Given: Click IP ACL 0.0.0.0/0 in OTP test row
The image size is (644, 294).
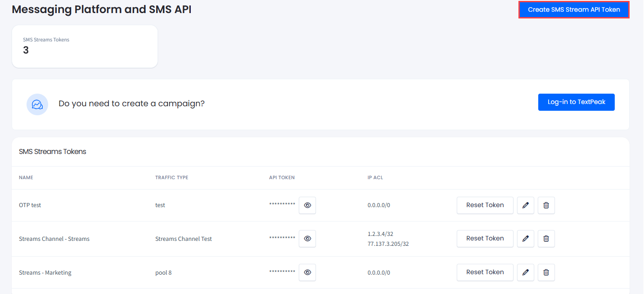Looking at the screenshot, I should tap(379, 205).
